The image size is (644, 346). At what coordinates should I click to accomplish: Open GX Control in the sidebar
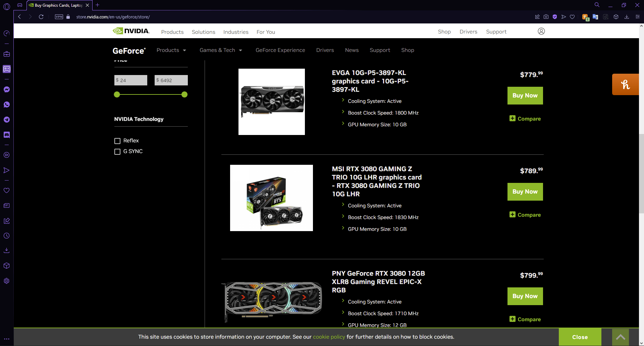tap(6, 33)
